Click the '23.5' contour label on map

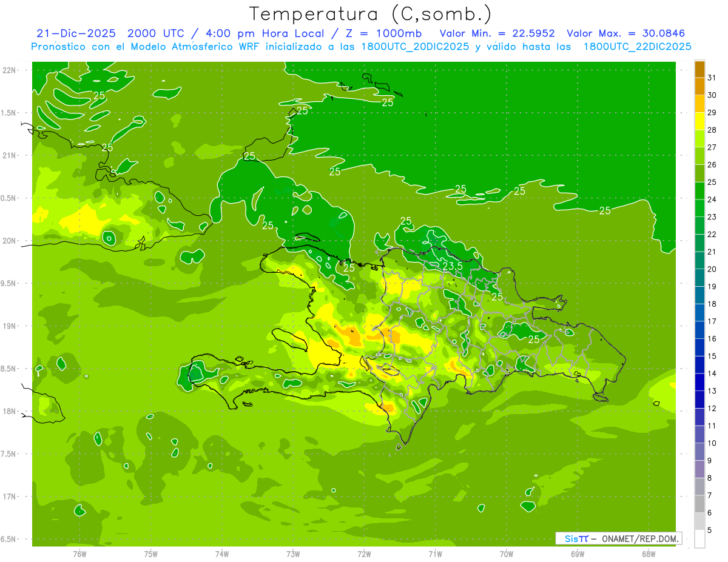(453, 266)
